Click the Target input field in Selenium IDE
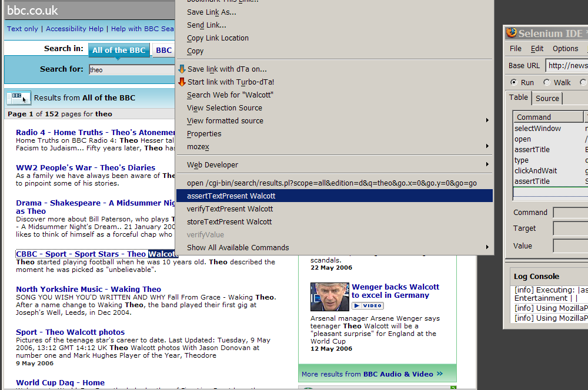This screenshot has height=390, width=588. 571,228
